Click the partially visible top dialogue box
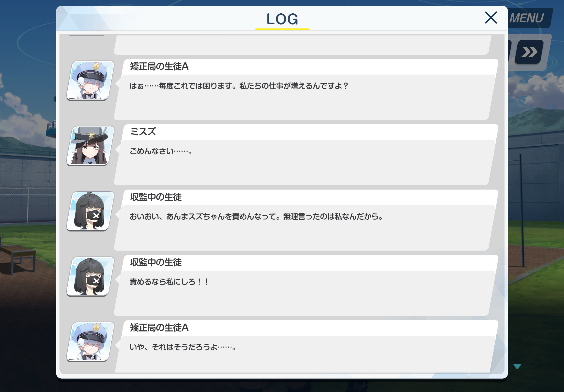564x392 pixels. click(303, 44)
